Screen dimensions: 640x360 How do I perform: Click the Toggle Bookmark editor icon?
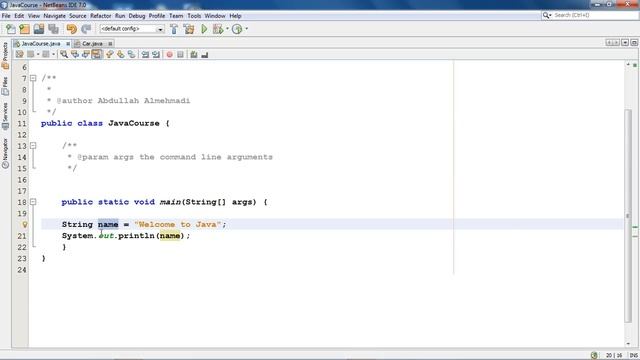131,54
